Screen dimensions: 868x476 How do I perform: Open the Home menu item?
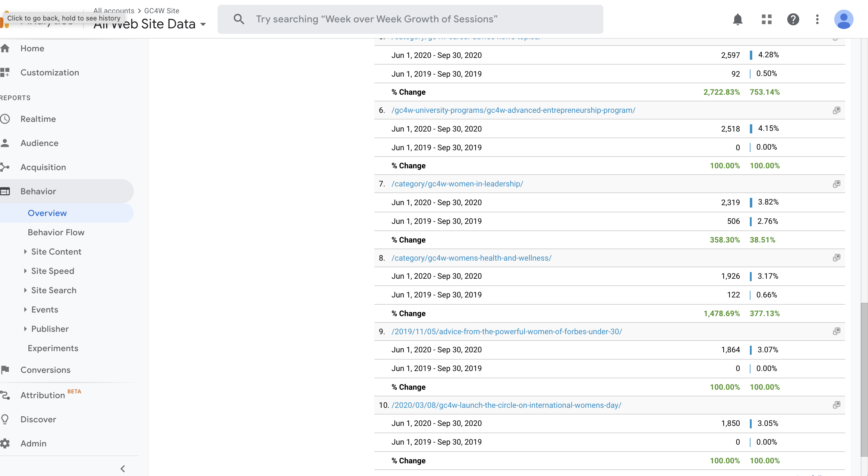point(32,48)
